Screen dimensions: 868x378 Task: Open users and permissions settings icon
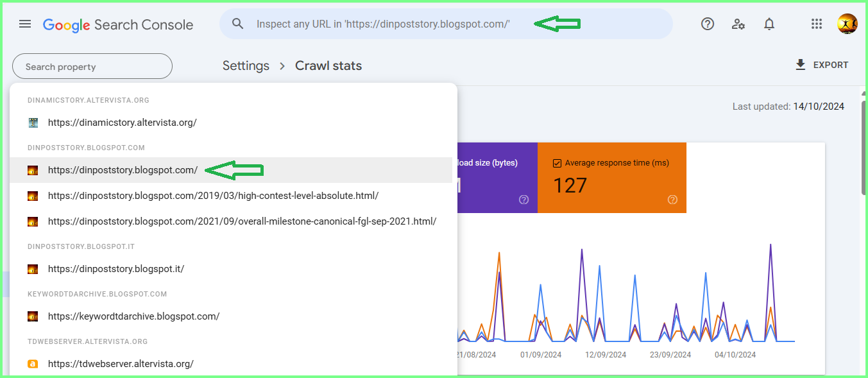tap(738, 24)
